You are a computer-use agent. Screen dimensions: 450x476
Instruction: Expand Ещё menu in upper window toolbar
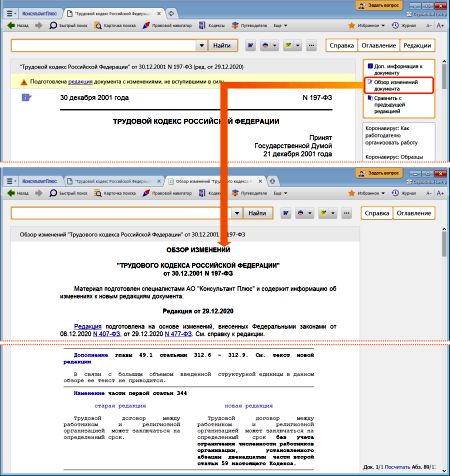[x=280, y=25]
